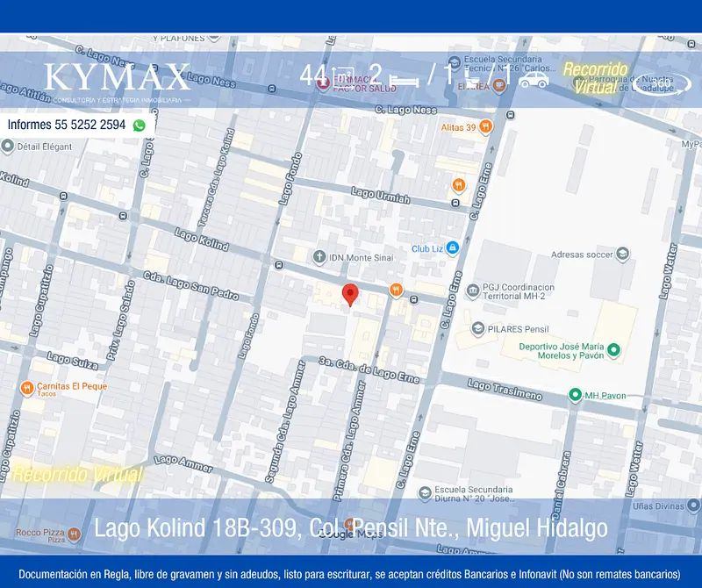
Task: Open the WhatsApp icon beside Informes
Action: (x=140, y=125)
